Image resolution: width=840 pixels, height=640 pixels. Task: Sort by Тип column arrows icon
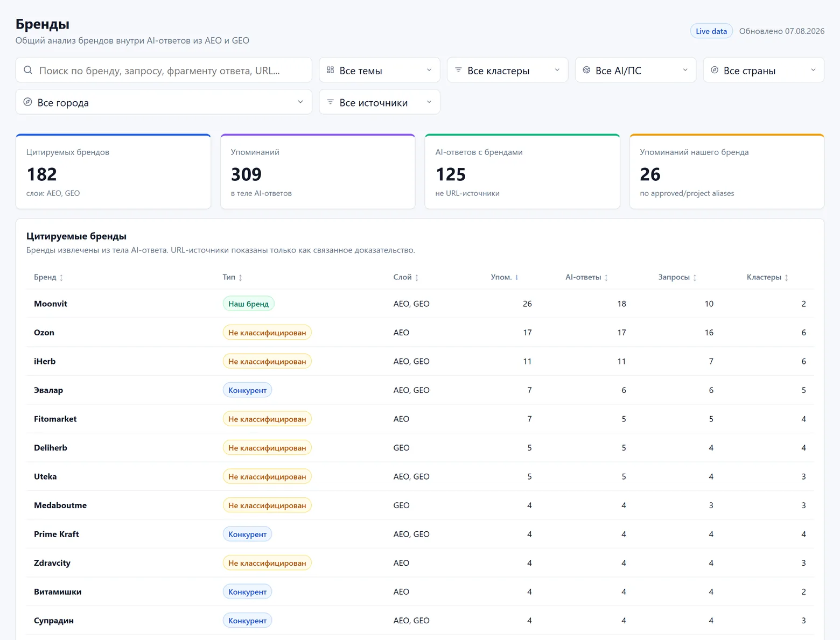(x=241, y=278)
